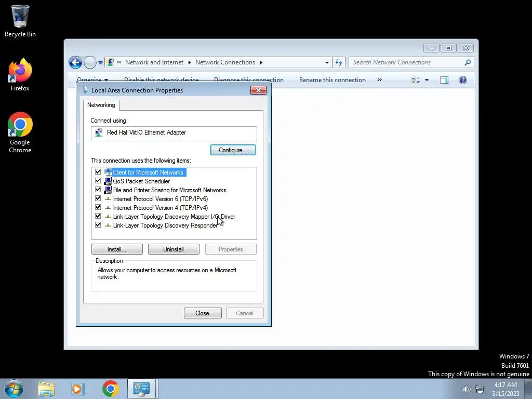Screen dimensions: 532x399
Task: Click Rename this connection
Action: click(332, 80)
